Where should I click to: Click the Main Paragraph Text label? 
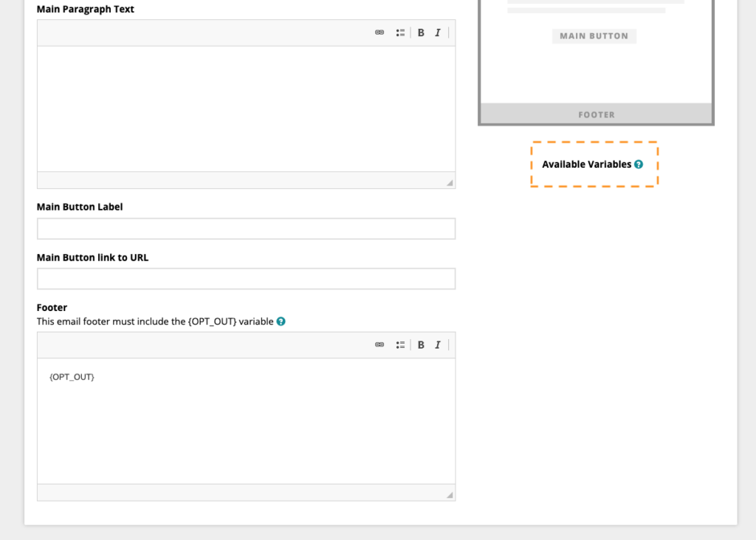pyautogui.click(x=86, y=9)
